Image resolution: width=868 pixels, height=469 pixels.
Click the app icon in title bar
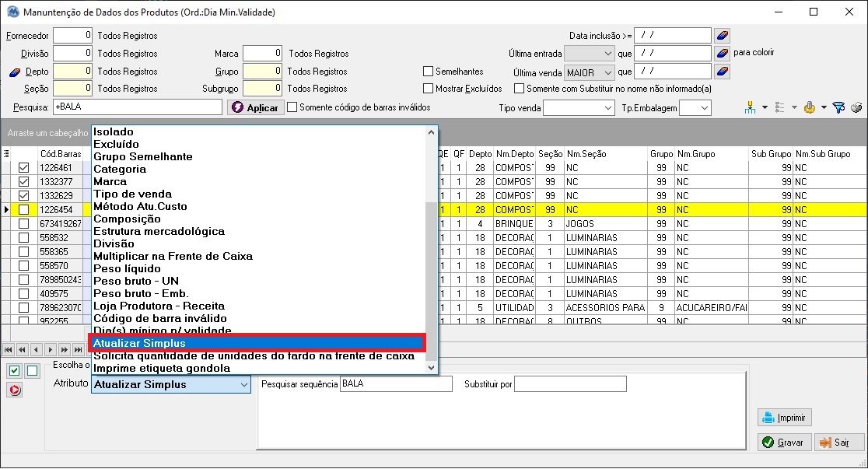coord(12,12)
